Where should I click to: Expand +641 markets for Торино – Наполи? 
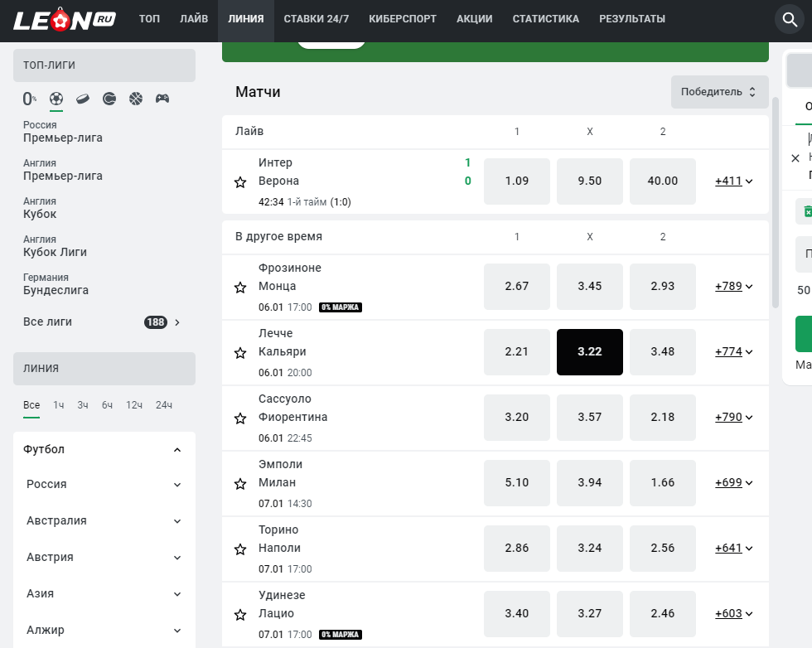click(x=734, y=548)
